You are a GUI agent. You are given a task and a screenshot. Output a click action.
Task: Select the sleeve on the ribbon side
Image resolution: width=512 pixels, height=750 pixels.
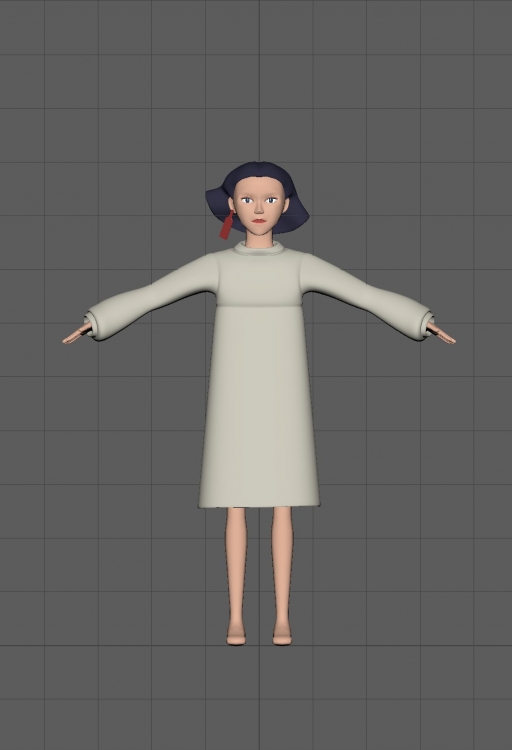click(x=153, y=299)
